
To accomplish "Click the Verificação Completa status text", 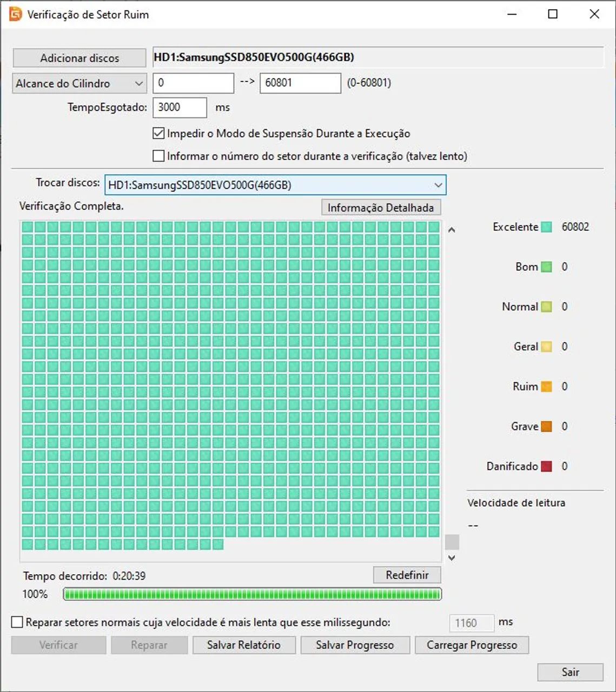I will (71, 206).
